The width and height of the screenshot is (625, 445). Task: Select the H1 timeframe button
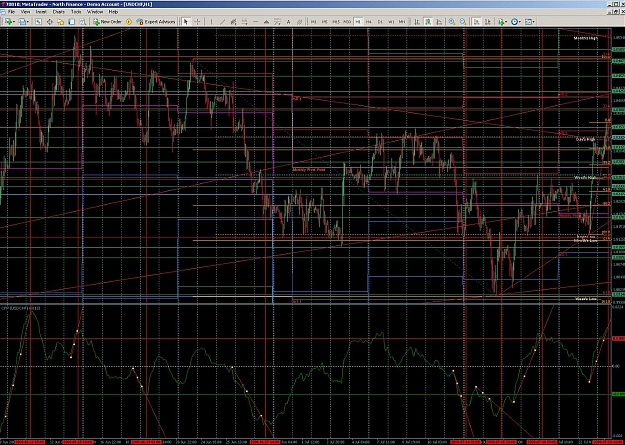click(x=358, y=22)
